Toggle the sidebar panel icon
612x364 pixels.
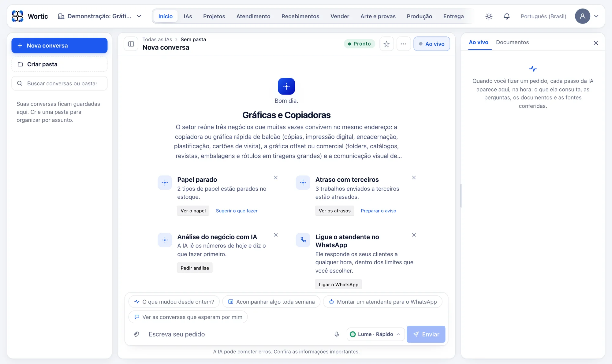(131, 44)
